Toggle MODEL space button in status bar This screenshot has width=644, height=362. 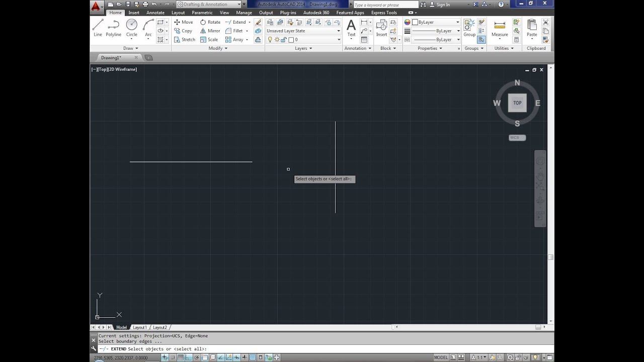click(441, 357)
